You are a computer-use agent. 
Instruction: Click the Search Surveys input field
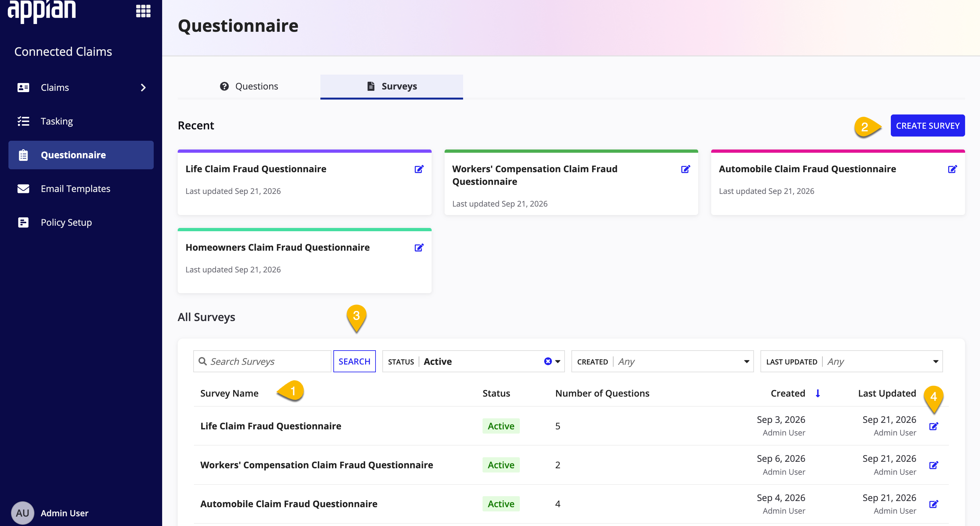262,361
